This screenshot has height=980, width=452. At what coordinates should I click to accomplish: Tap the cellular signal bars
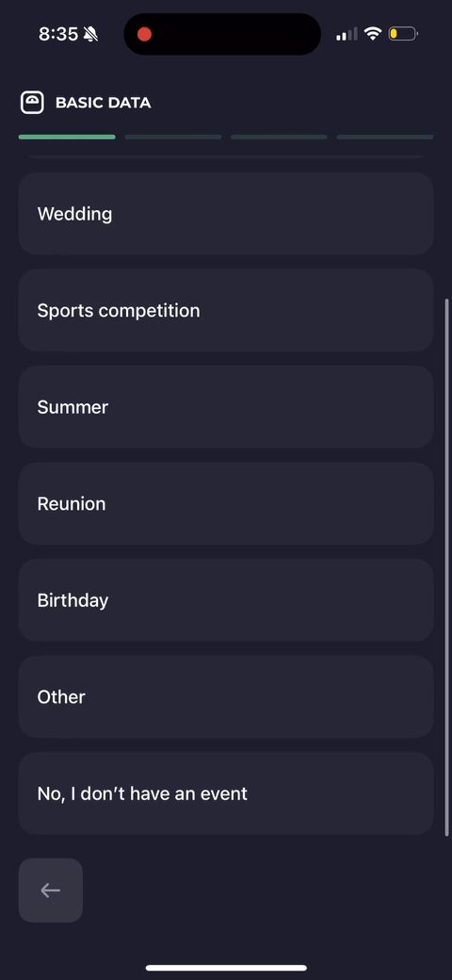click(x=347, y=34)
